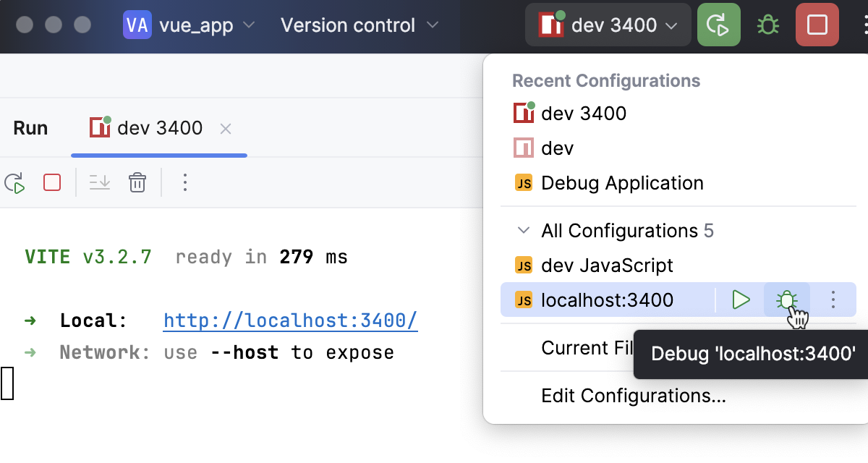The width and height of the screenshot is (868, 463).
Task: Debug 'localhost:3400' with the bug icon
Action: tap(786, 300)
